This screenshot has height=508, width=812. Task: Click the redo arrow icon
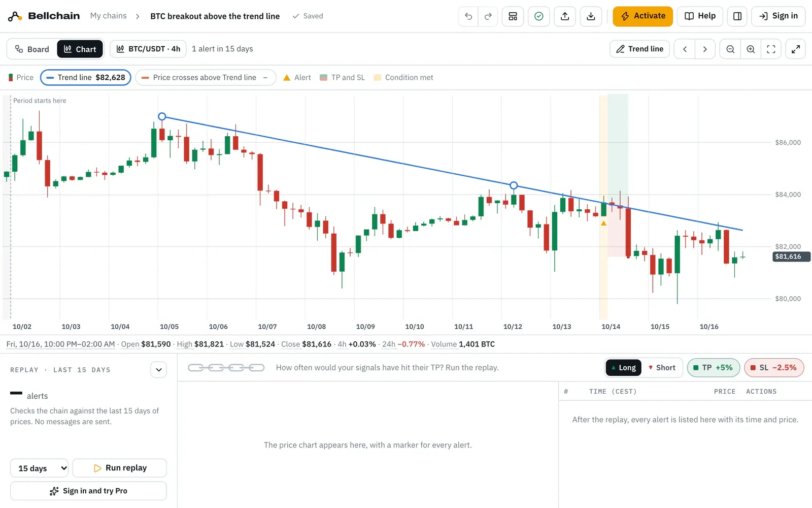[x=488, y=16]
